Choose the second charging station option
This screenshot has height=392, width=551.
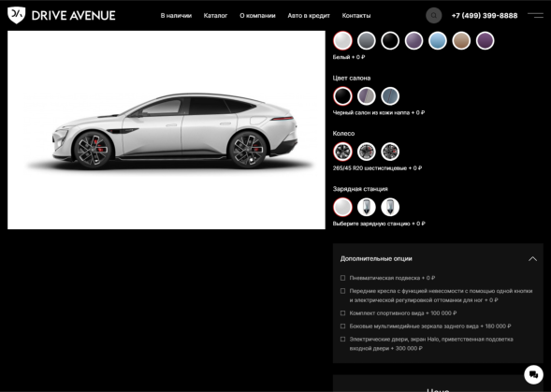[367, 207]
